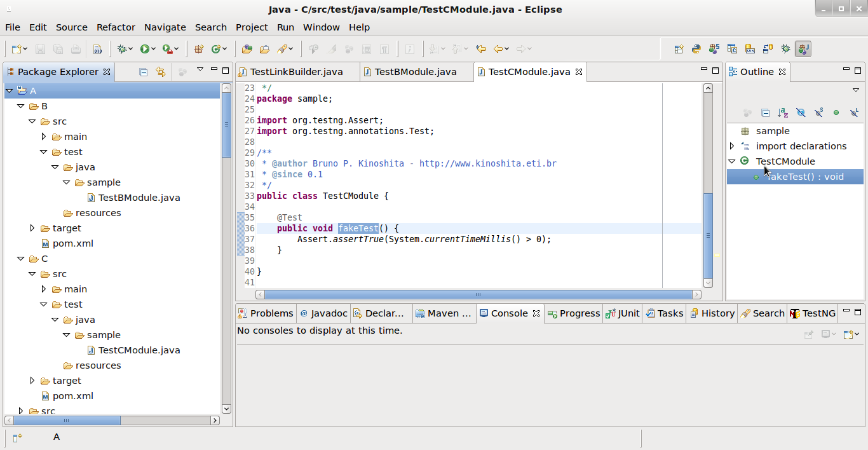Switch to the TestBModule.java editor tab
This screenshot has width=868, height=450.
click(x=416, y=72)
